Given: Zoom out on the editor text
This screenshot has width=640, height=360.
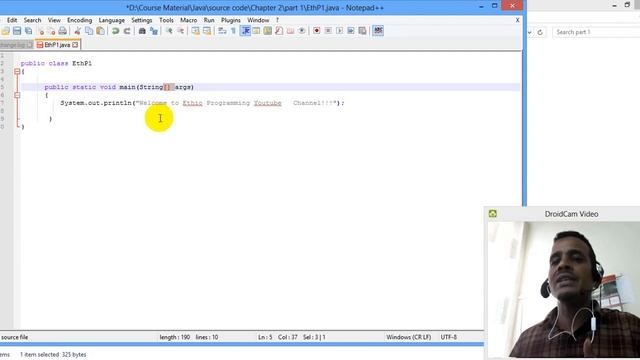Looking at the screenshot, I should coord(180,31).
